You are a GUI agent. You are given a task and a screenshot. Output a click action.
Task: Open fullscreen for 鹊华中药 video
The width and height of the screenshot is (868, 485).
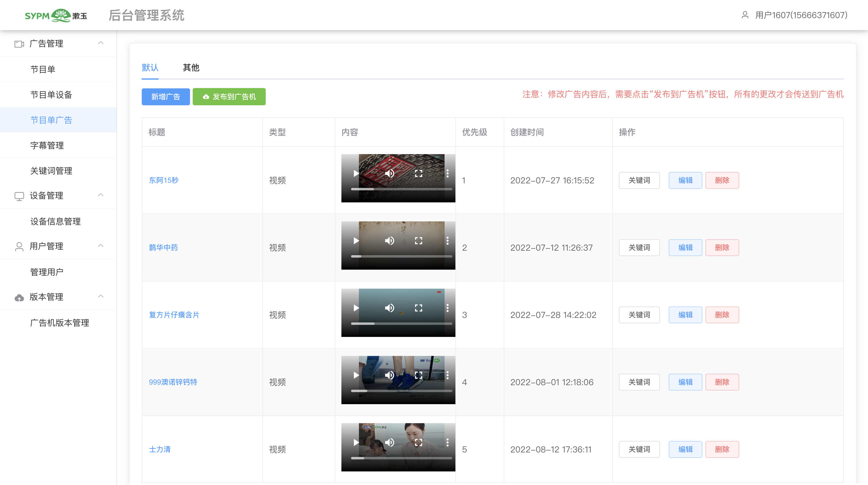[419, 241]
